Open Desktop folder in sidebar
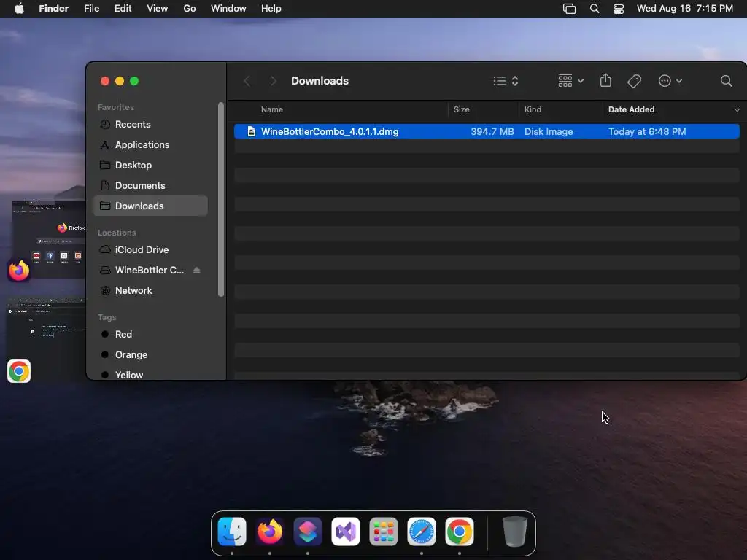Screen dimensions: 747x560 [150, 166]
